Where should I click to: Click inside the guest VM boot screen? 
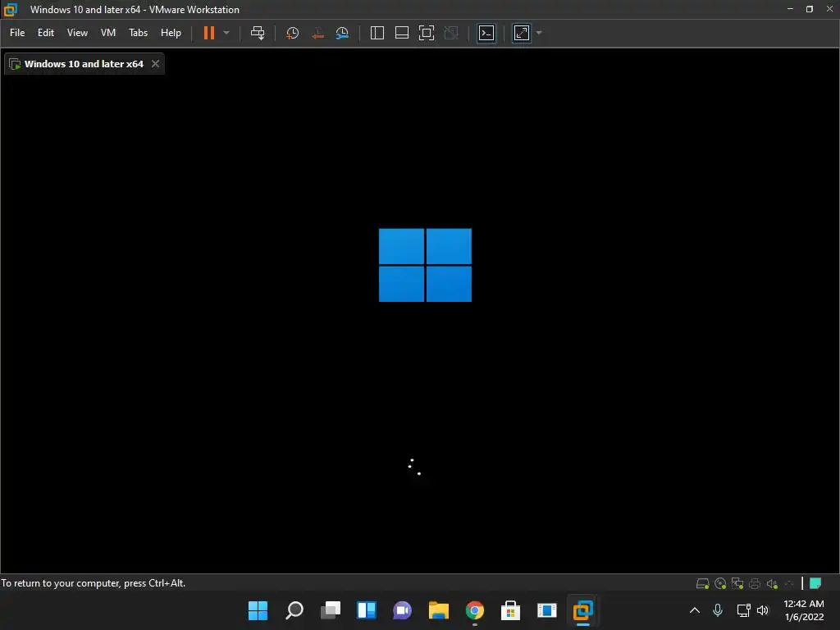click(x=420, y=324)
